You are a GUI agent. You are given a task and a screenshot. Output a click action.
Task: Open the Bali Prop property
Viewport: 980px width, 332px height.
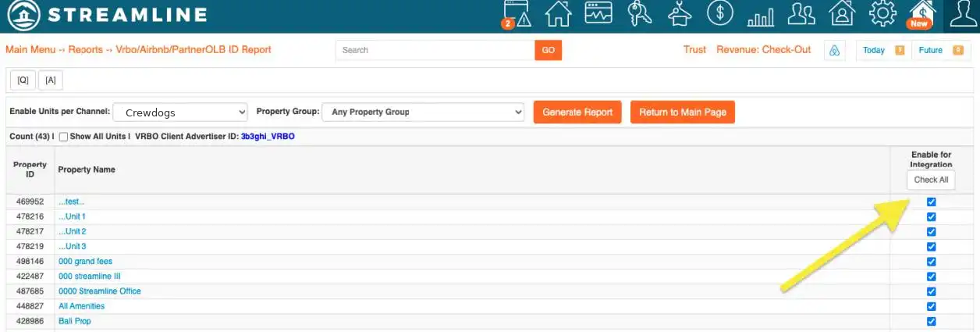click(75, 321)
